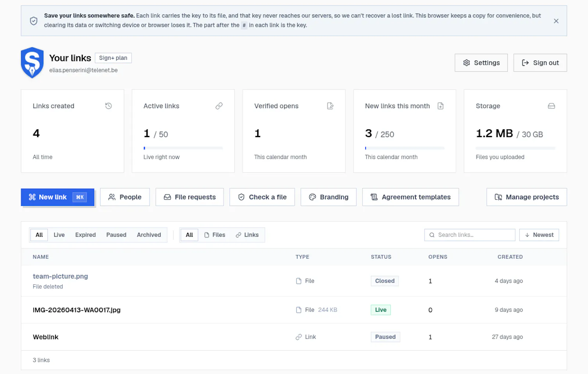Screen dimensions: 588x374
Task: Open the team-picture.png link row
Action: [x=294, y=281]
